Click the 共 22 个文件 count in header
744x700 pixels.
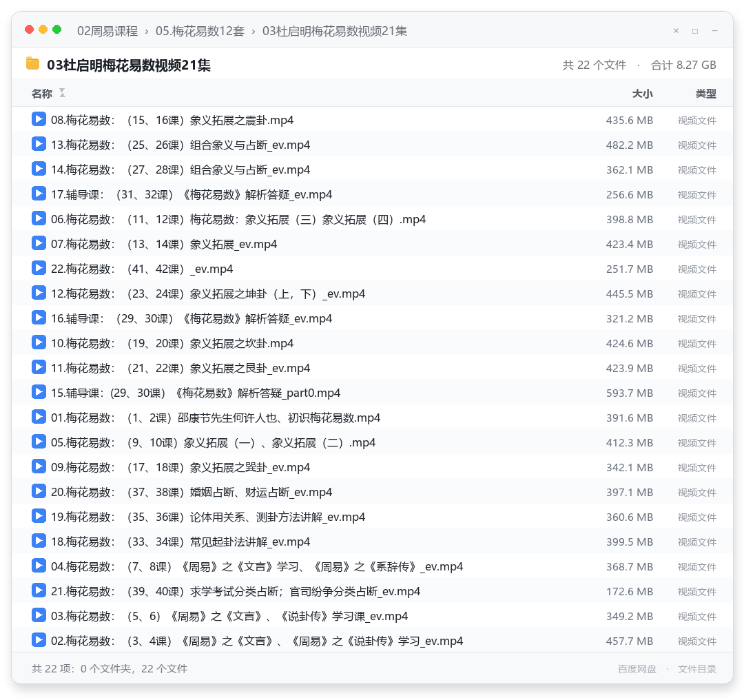[x=594, y=65]
